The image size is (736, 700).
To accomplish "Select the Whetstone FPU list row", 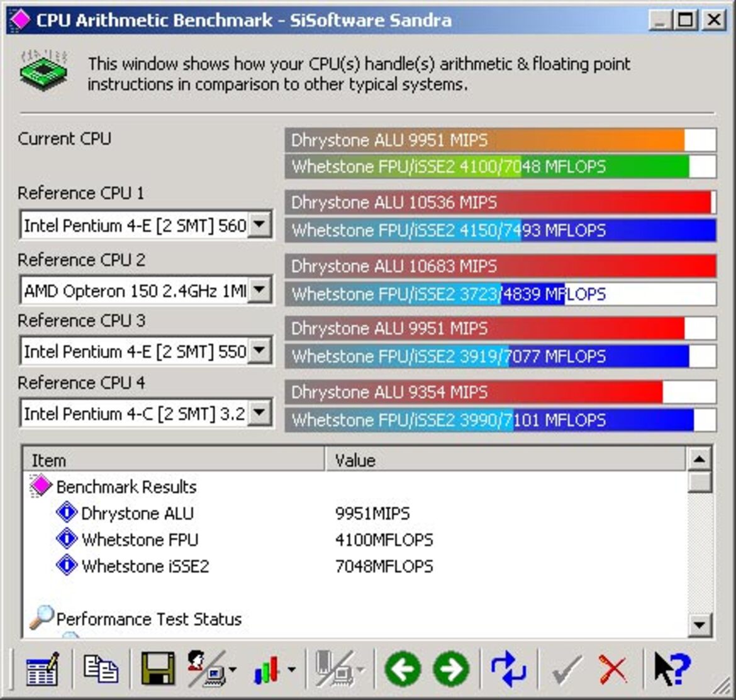I will 354,539.
